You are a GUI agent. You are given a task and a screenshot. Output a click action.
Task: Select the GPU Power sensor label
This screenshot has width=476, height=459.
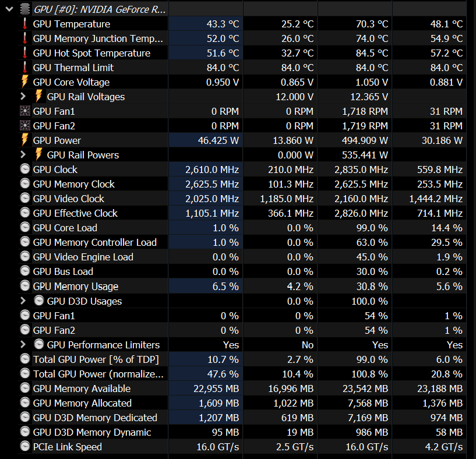pos(57,140)
